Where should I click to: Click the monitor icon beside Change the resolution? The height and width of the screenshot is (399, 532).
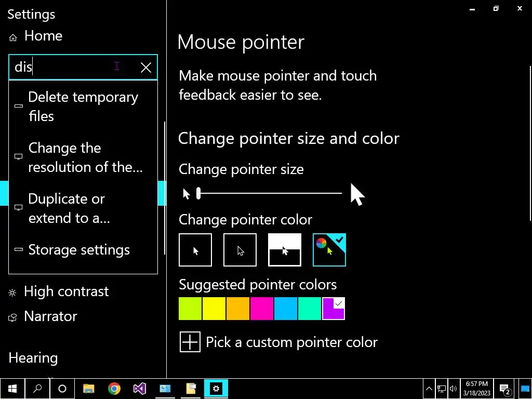point(19,157)
